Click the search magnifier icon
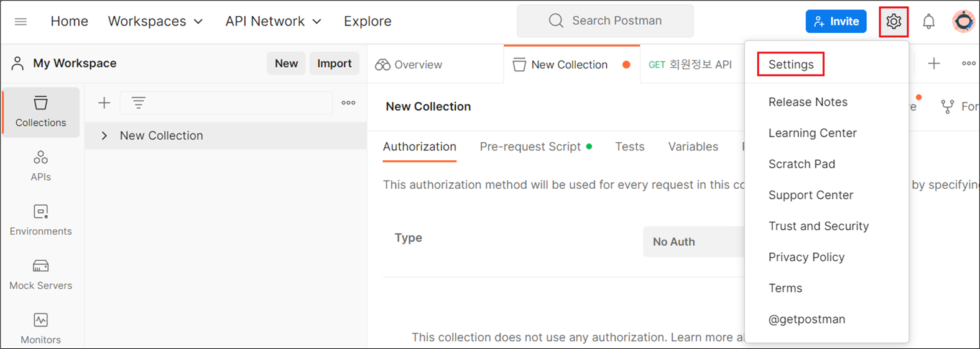 point(556,21)
